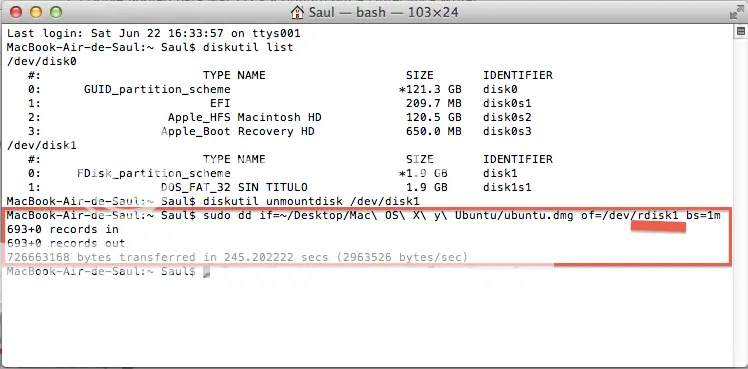Viewport: 748px width, 369px height.
Task: Click the 'disk1s1' identifier
Action: tap(507, 187)
